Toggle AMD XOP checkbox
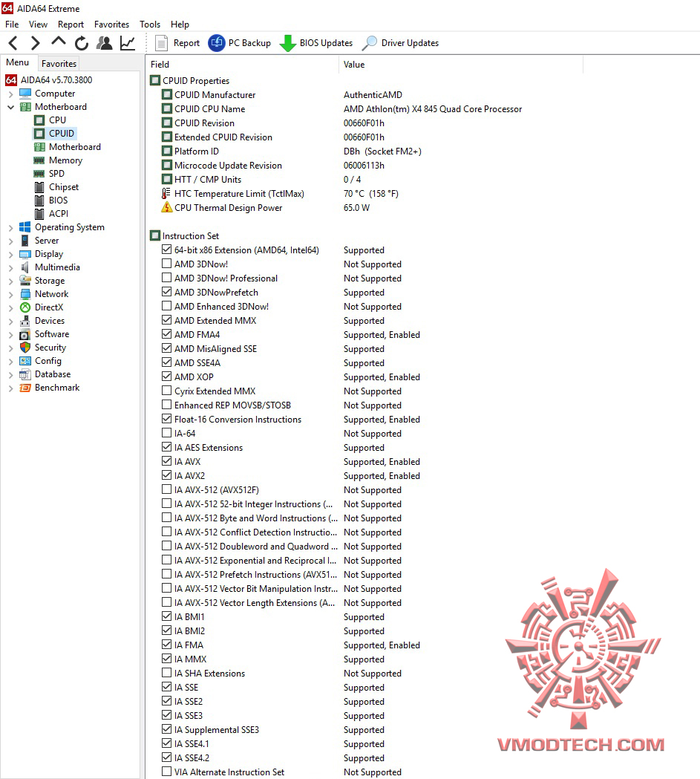The image size is (700, 779). [167, 376]
